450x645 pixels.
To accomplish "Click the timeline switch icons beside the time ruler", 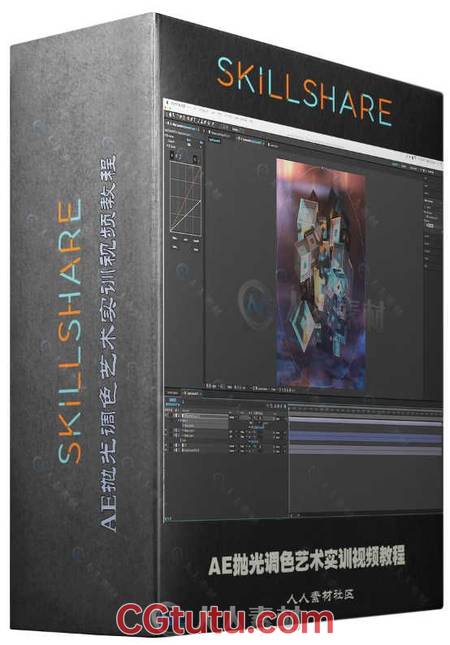I will 276,406.
